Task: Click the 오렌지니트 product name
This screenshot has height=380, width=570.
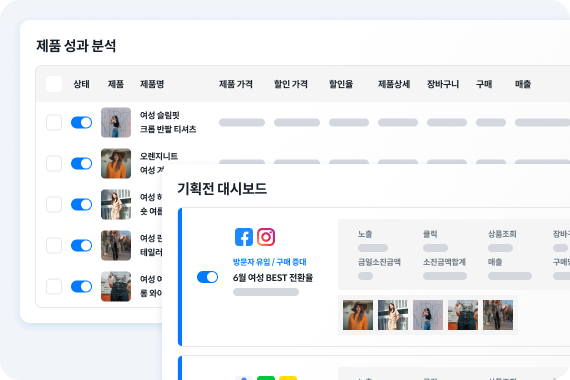Action: pyautogui.click(x=159, y=156)
